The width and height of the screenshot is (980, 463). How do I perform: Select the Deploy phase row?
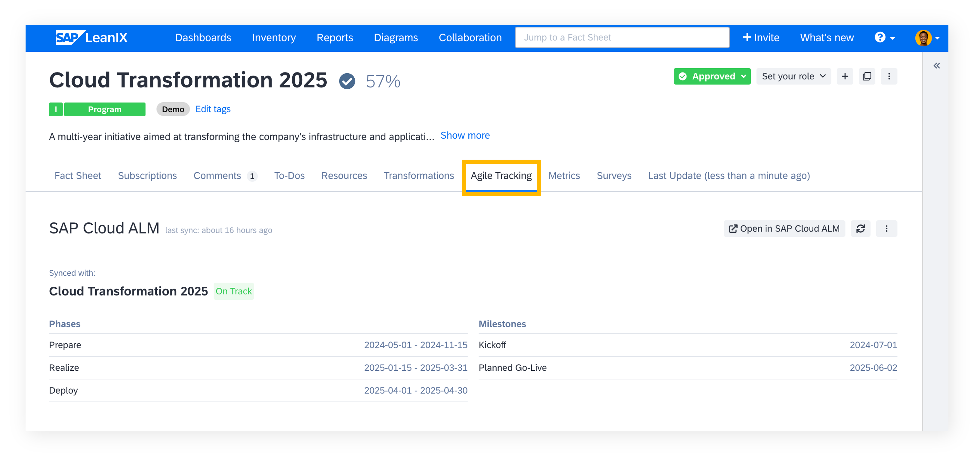(258, 391)
